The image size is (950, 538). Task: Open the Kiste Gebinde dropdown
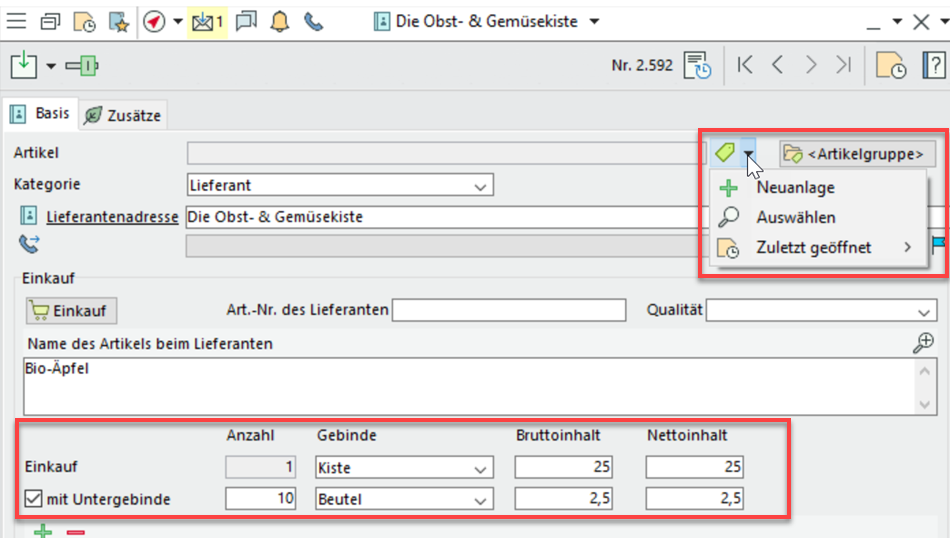(481, 467)
